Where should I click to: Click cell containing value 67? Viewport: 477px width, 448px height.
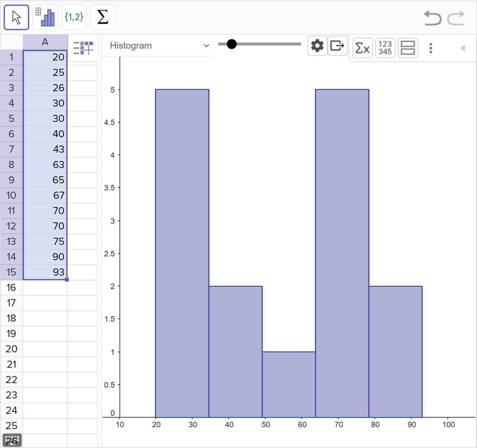[x=45, y=196]
